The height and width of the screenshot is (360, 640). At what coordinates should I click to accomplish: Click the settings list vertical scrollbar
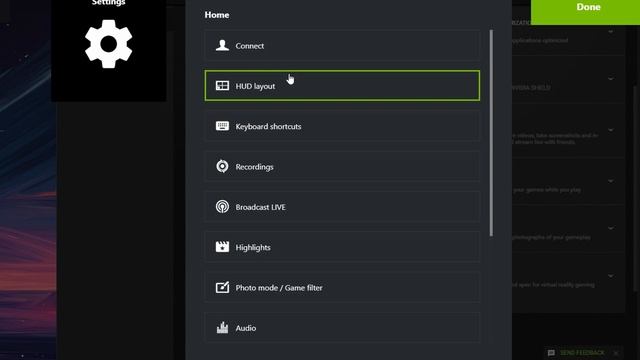(491, 133)
